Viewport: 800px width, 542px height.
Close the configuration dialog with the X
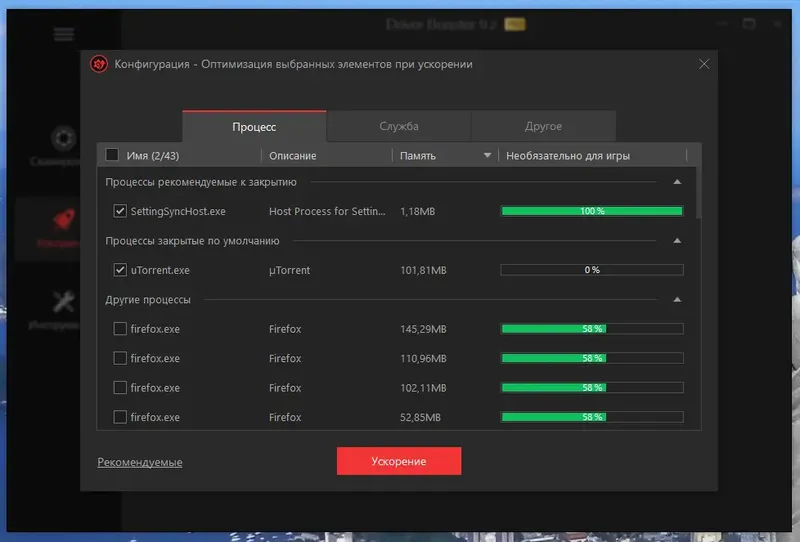pos(704,64)
